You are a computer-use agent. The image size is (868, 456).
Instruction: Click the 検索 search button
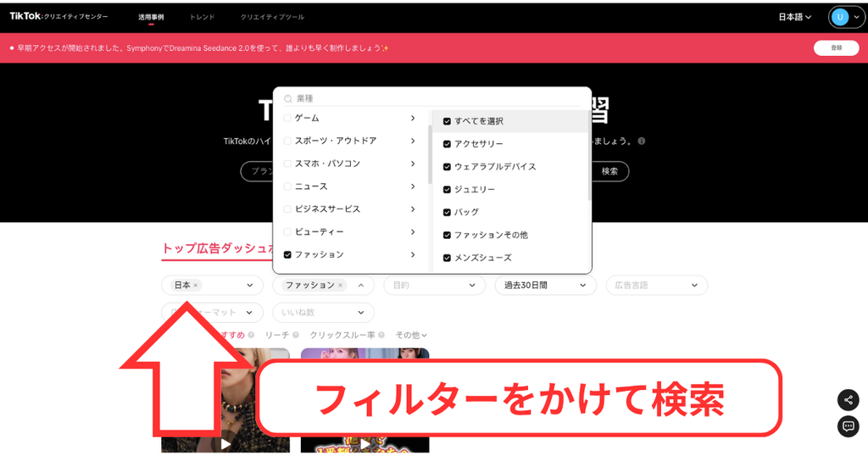pyautogui.click(x=609, y=171)
